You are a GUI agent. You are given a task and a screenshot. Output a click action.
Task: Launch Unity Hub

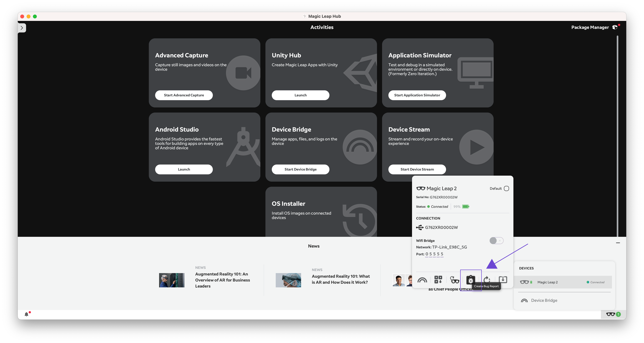click(x=300, y=95)
